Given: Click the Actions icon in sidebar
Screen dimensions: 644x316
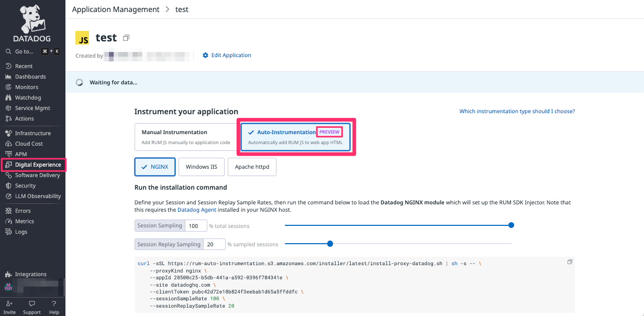Looking at the screenshot, I should [8, 118].
